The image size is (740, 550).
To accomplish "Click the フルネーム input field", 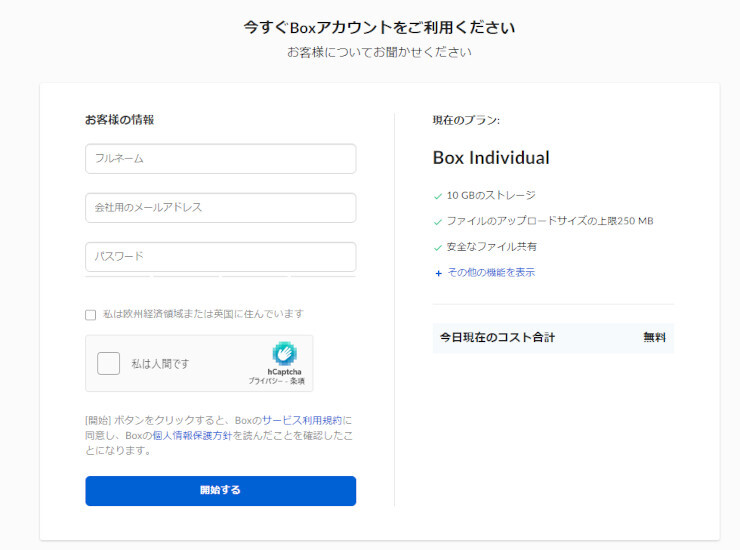I will click(x=220, y=158).
